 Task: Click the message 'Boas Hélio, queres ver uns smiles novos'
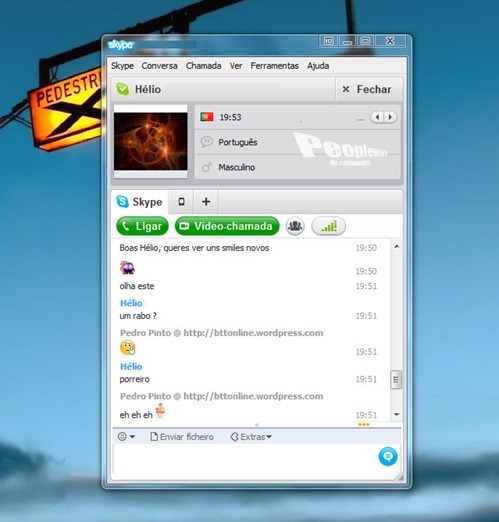pos(194,248)
